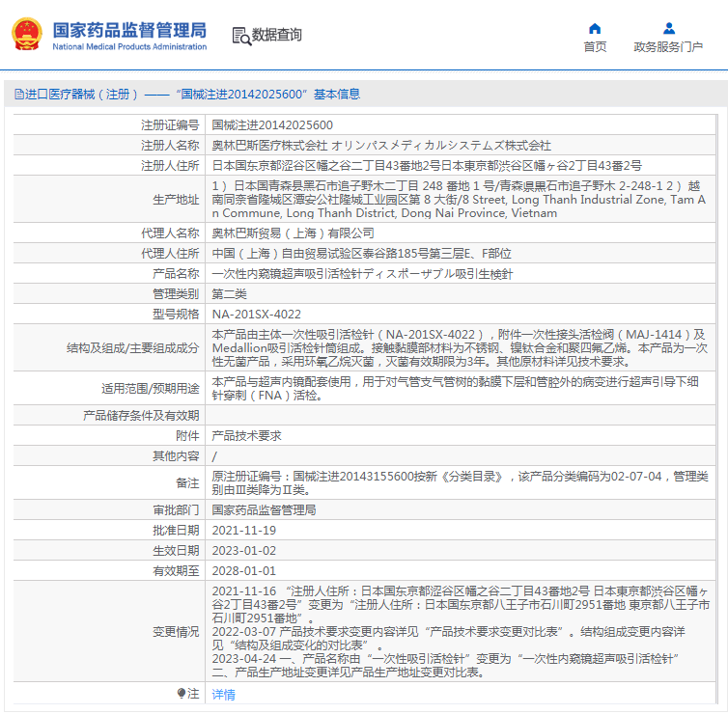Click the 有效期至 label
Viewport: 728px width, 714px height.
point(176,570)
